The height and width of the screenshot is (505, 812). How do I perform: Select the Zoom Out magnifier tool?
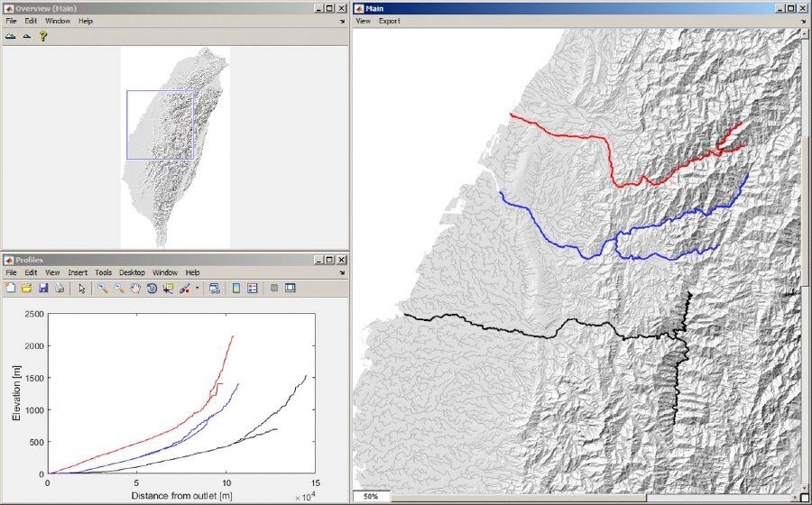coord(119,289)
